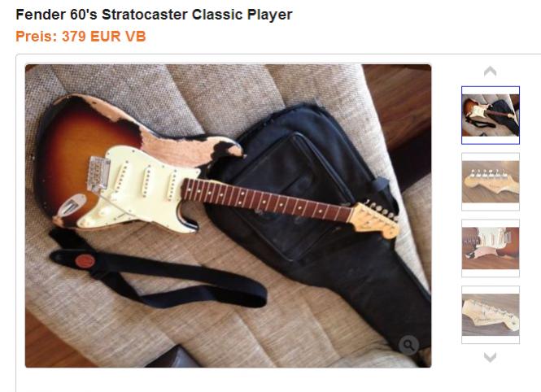View the third thumbnail of the body close-up
Viewport: 541px width, 392px height.
491,248
